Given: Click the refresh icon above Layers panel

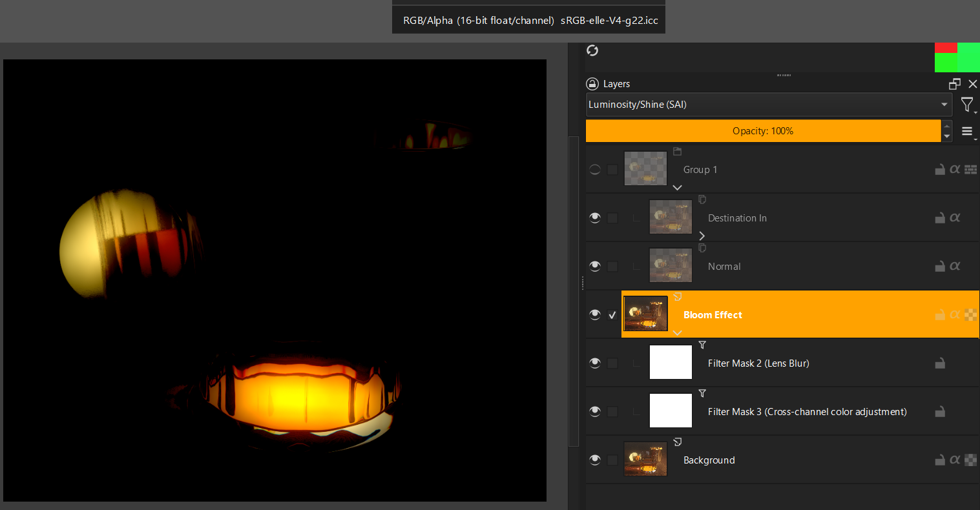Looking at the screenshot, I should click(592, 50).
